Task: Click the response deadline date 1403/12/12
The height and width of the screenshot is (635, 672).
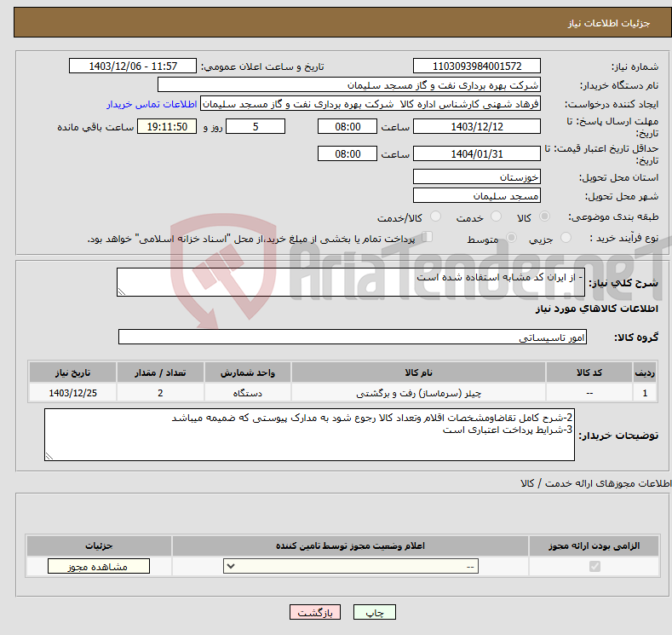Action: click(x=477, y=126)
